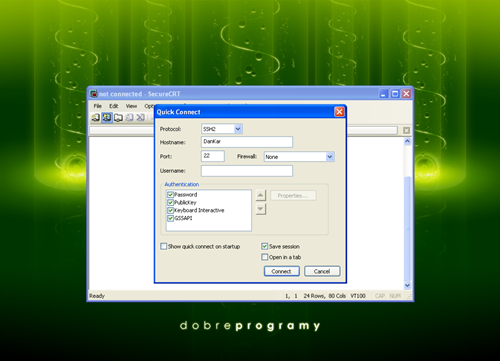Click the empty Username field

point(247,171)
